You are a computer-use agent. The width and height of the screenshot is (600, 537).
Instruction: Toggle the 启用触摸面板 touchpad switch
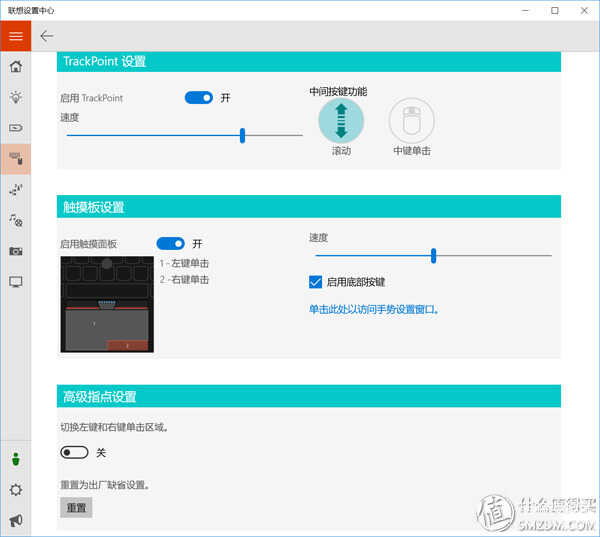(170, 243)
